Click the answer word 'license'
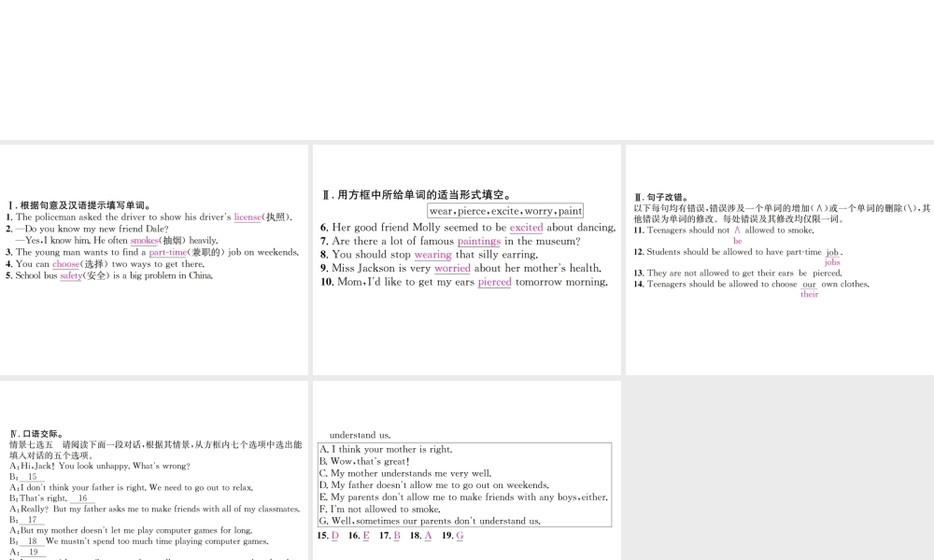934x560 pixels. (248, 217)
